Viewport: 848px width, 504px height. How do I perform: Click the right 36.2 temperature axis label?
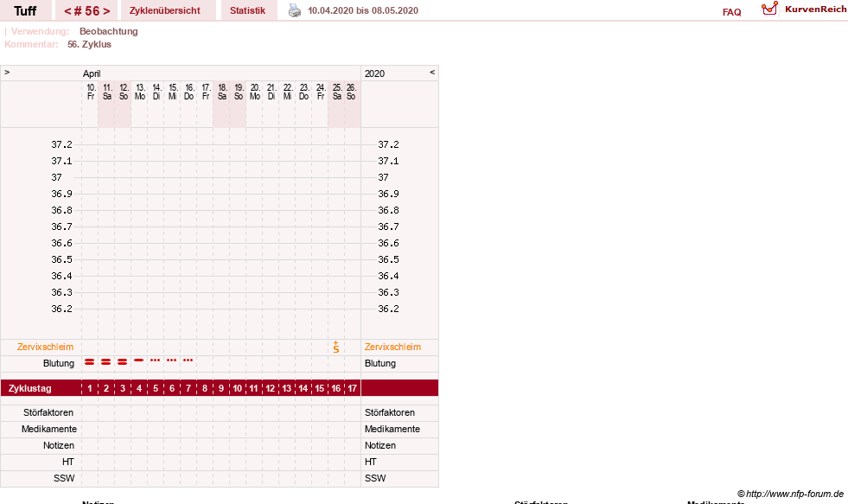(x=388, y=309)
